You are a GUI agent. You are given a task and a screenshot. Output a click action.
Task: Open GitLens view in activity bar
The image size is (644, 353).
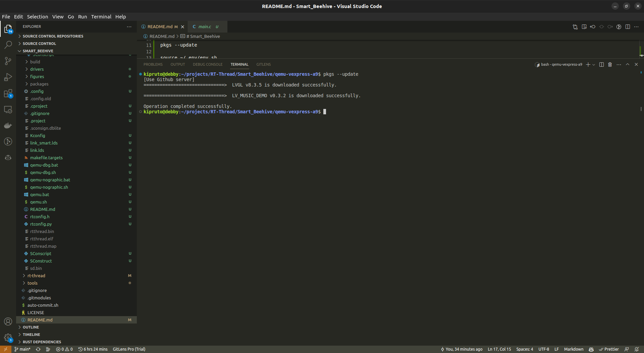click(x=8, y=141)
